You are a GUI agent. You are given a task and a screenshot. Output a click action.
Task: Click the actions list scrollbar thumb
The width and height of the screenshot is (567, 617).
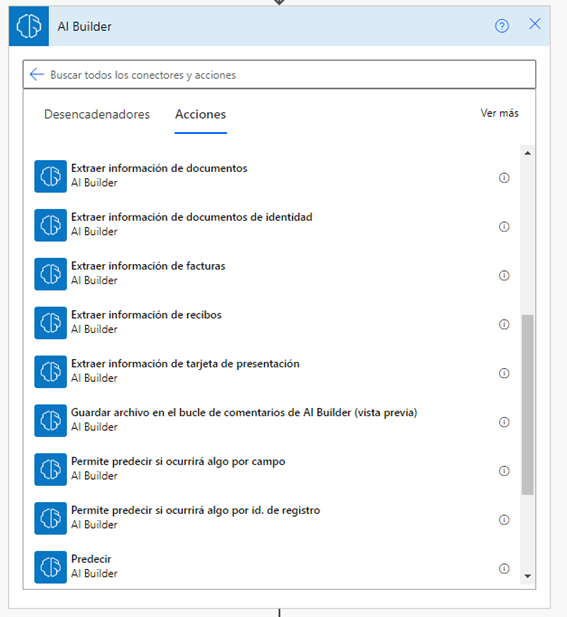528,405
